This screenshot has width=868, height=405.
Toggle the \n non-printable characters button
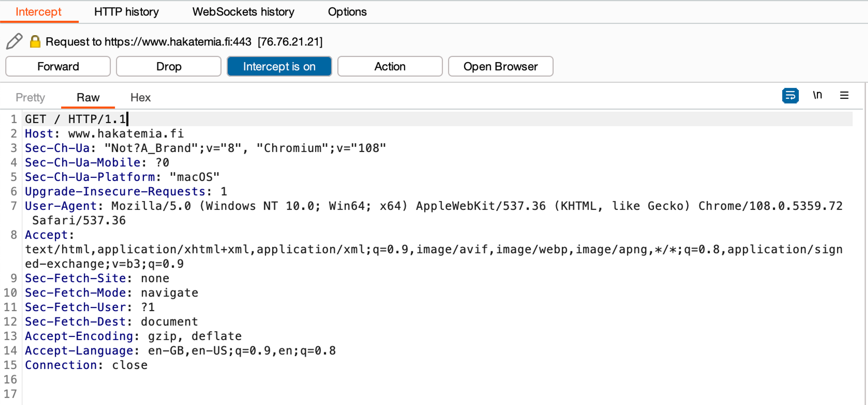(x=817, y=95)
